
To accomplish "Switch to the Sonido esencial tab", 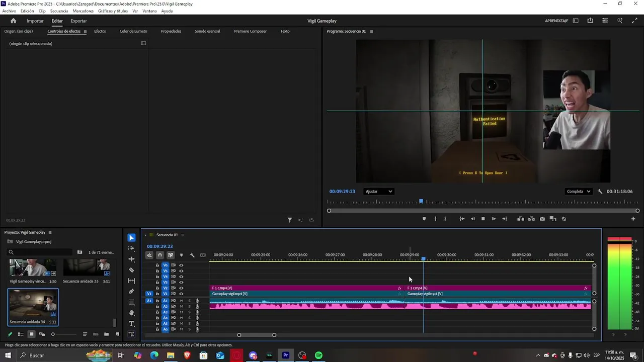I will coord(207,31).
